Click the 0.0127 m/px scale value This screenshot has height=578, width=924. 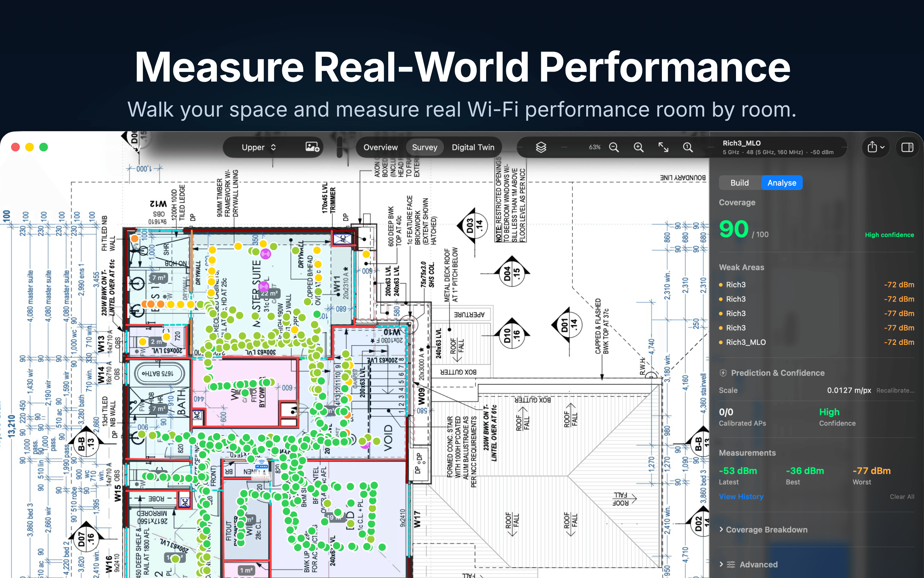click(849, 390)
